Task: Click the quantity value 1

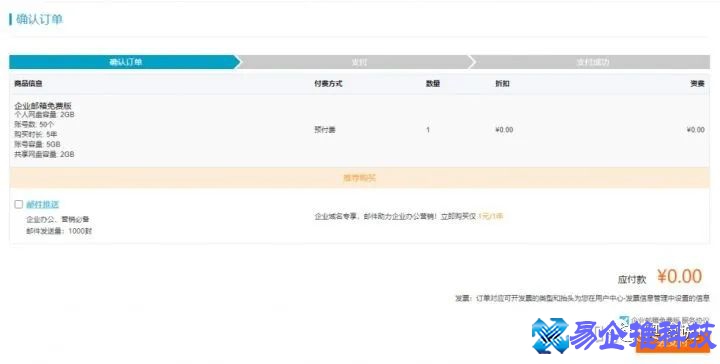Action: [428, 130]
